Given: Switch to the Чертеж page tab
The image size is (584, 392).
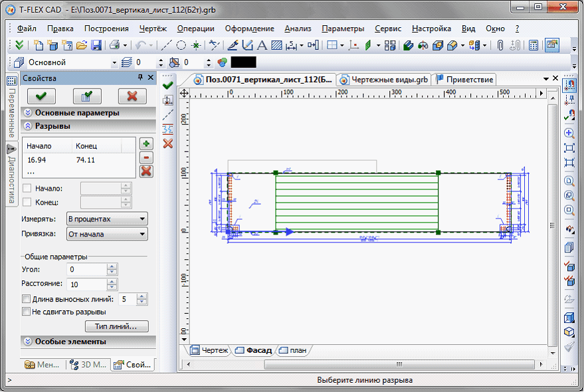Looking at the screenshot, I should click(x=209, y=350).
